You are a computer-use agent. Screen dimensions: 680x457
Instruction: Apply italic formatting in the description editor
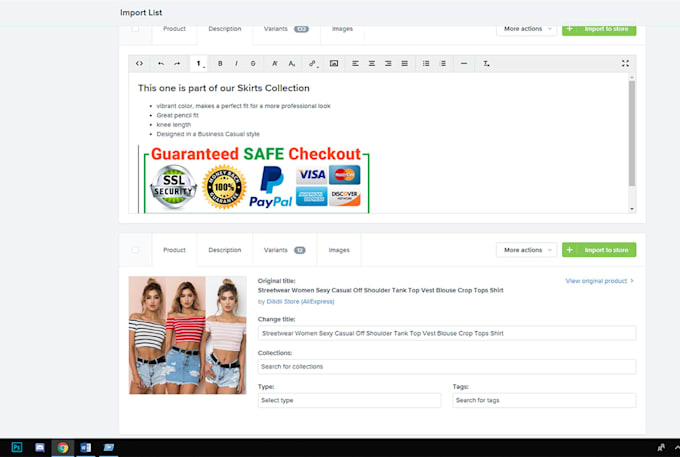tap(237, 63)
